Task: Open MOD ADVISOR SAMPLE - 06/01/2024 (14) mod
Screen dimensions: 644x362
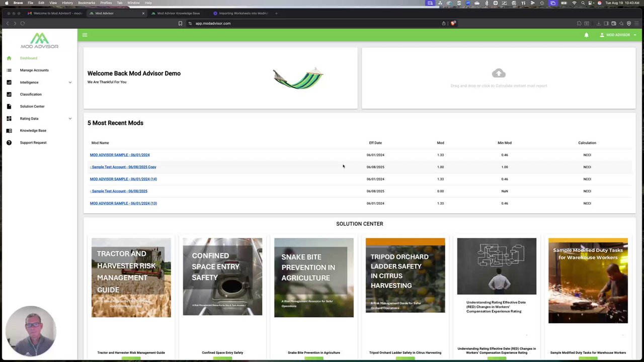Action: point(123,179)
